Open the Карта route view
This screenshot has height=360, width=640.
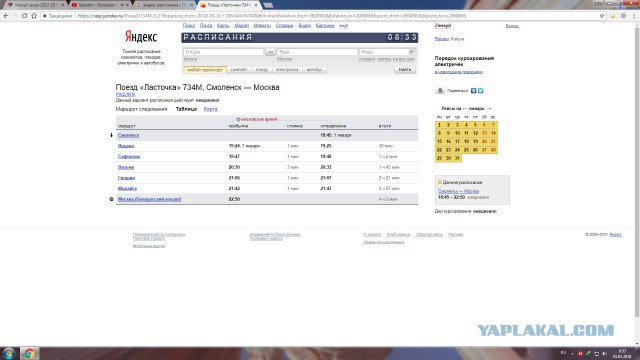click(x=211, y=109)
